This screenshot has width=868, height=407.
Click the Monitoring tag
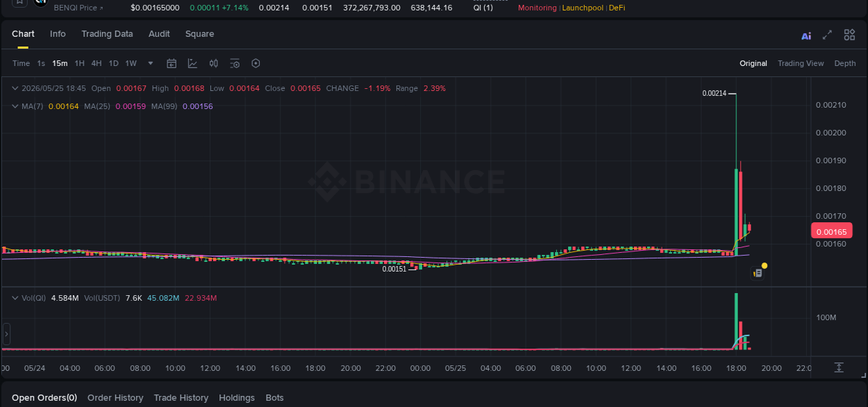(x=537, y=8)
